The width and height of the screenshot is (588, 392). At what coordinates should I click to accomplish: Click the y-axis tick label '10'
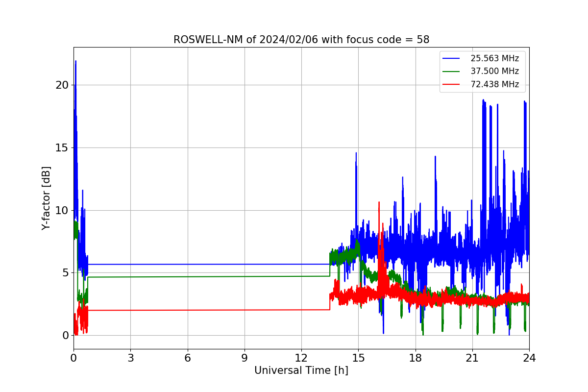pyautogui.click(x=63, y=210)
